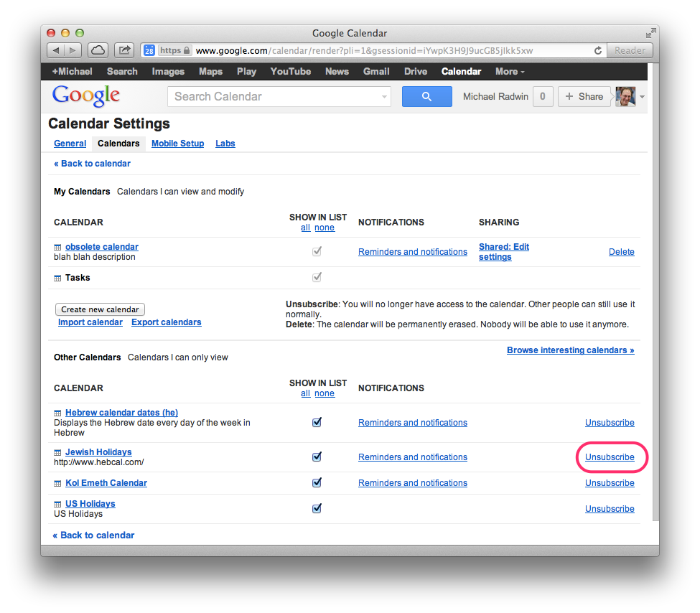Screen dimensions: 700x613
Task: Toggle show-in-list for obsolete calendar
Action: 317,251
